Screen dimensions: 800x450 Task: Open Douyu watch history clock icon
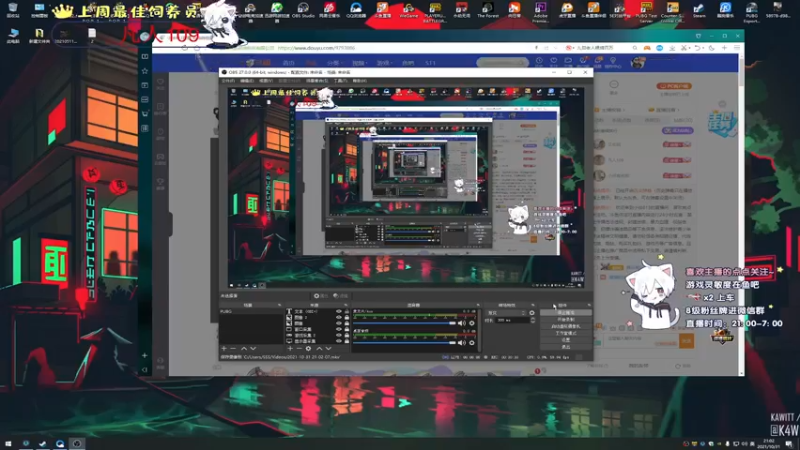(x=539, y=61)
